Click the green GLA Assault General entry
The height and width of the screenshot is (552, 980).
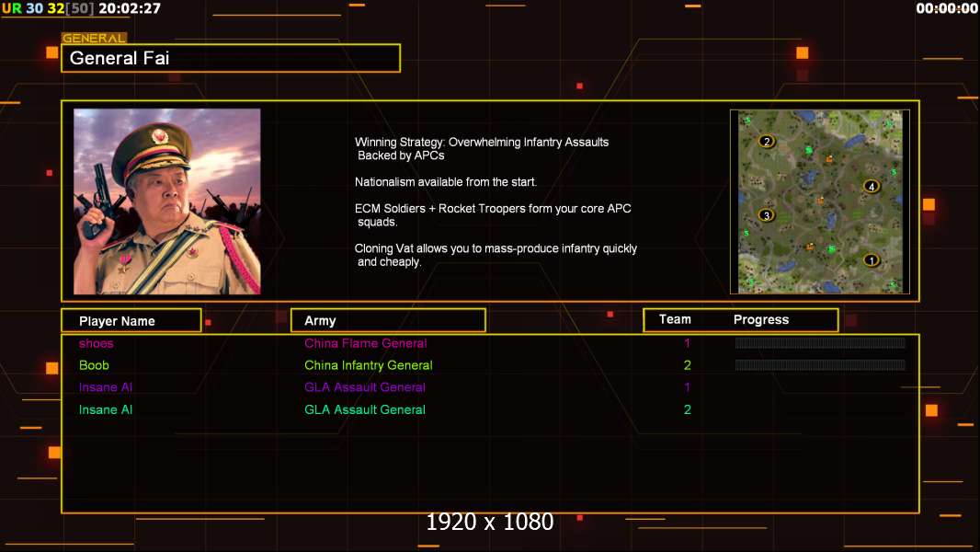point(365,409)
